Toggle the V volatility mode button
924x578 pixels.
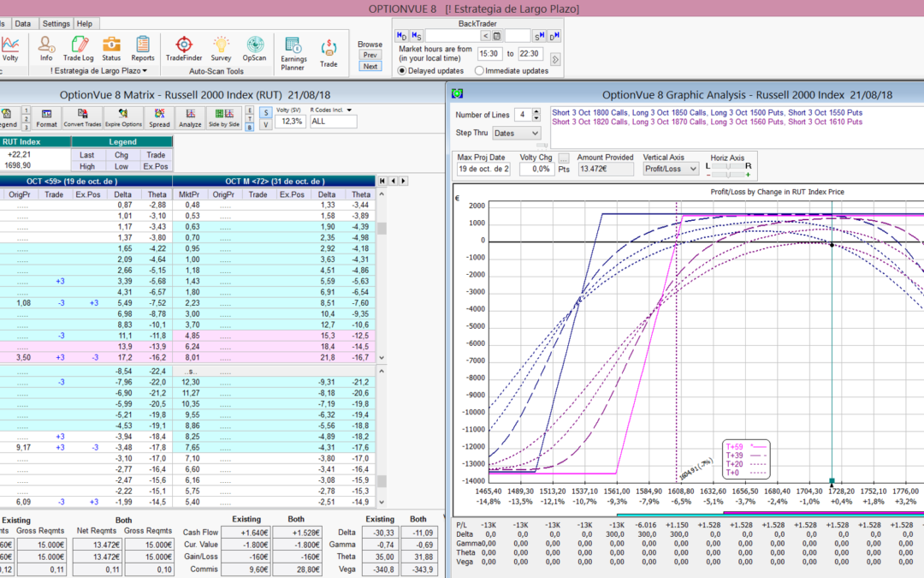[x=266, y=124]
